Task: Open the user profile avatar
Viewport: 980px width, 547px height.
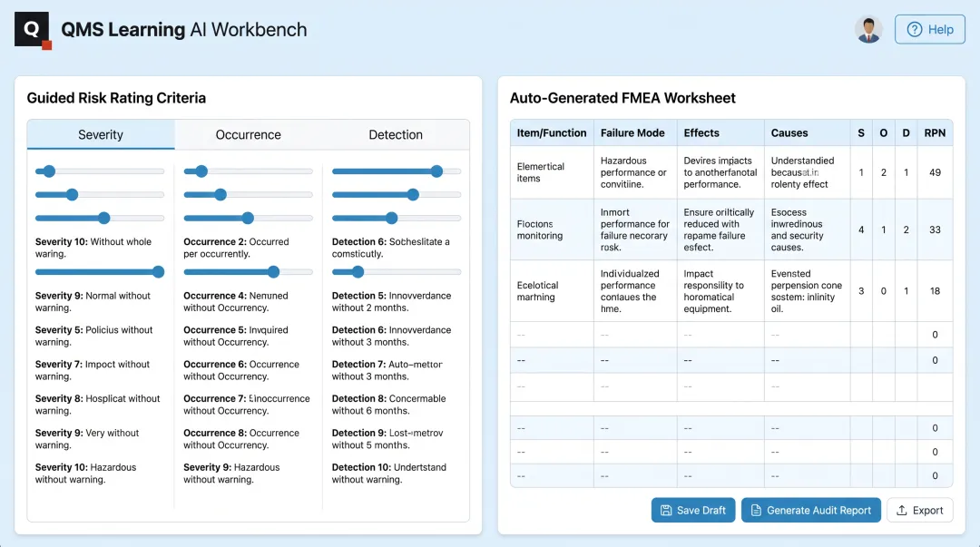Action: (x=868, y=29)
